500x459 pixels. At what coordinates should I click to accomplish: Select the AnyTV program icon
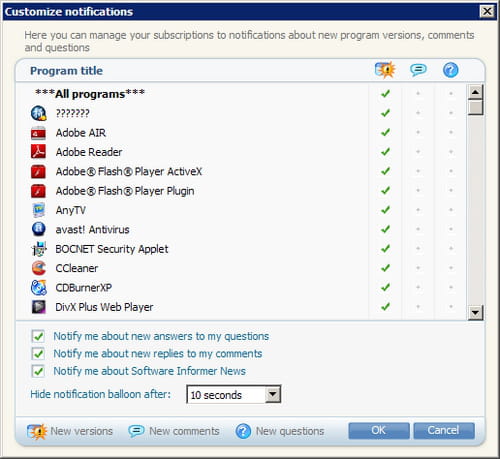pyautogui.click(x=39, y=210)
